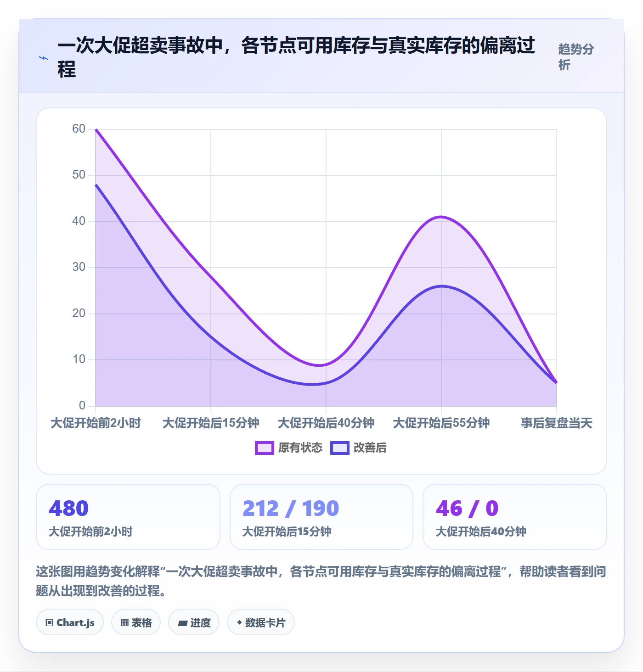Click the 数据卡片 tag chip
Image resolution: width=643 pixels, height=672 pixels.
pyautogui.click(x=261, y=622)
